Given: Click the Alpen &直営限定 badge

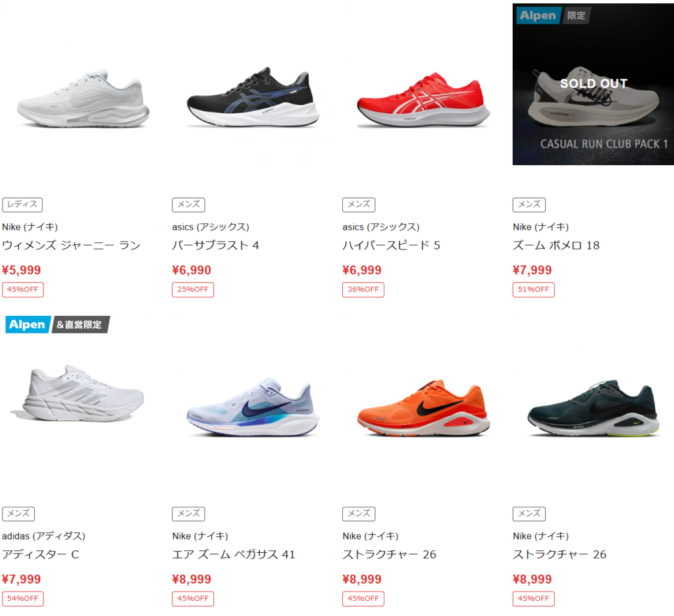Looking at the screenshot, I should click(x=58, y=324).
